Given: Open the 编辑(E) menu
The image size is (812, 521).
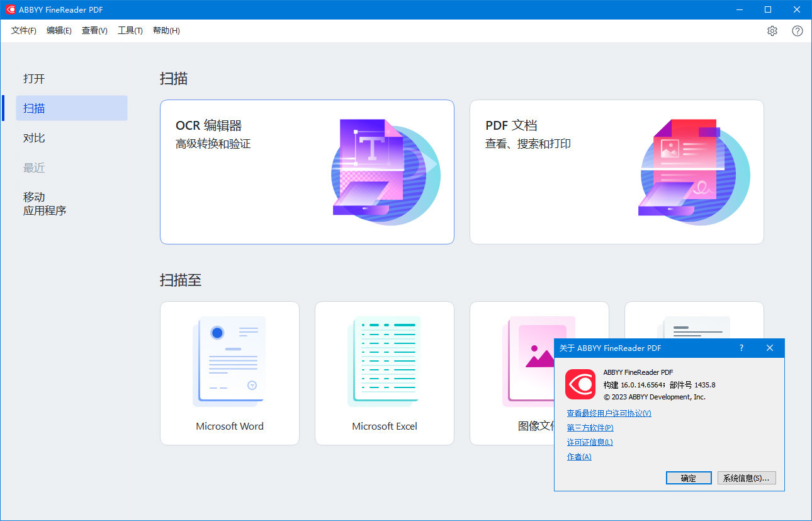Looking at the screenshot, I should (x=59, y=31).
